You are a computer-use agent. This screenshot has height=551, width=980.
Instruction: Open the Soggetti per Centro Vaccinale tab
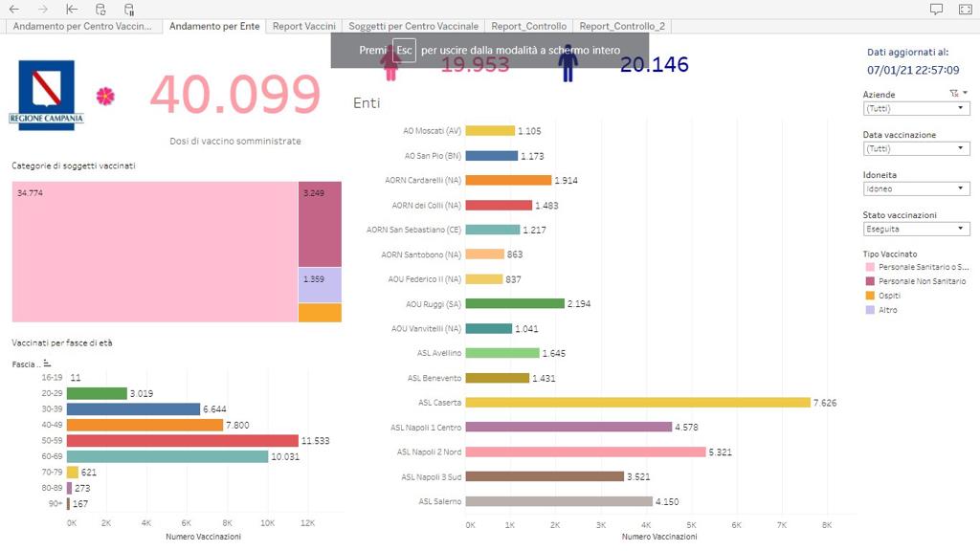[412, 26]
